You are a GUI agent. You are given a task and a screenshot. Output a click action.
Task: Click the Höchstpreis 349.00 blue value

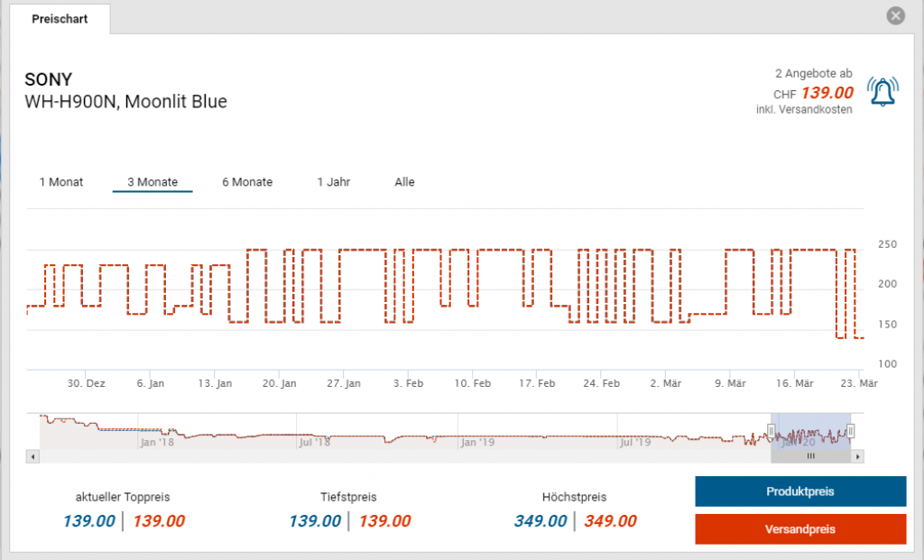pos(541,521)
